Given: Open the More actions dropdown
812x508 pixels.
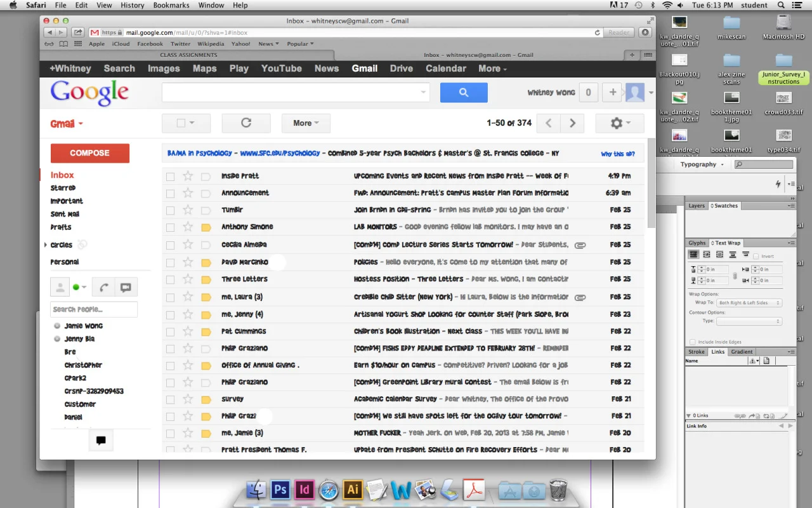Looking at the screenshot, I should [x=306, y=123].
